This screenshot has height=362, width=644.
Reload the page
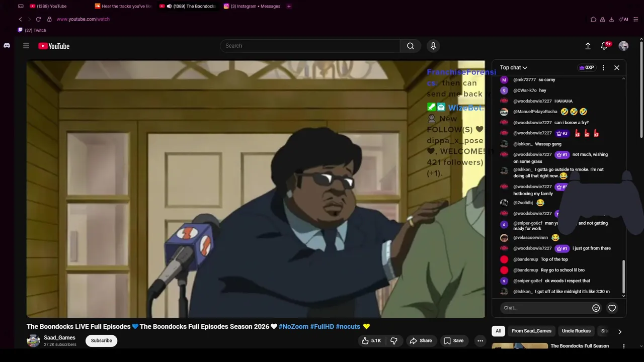point(38,19)
